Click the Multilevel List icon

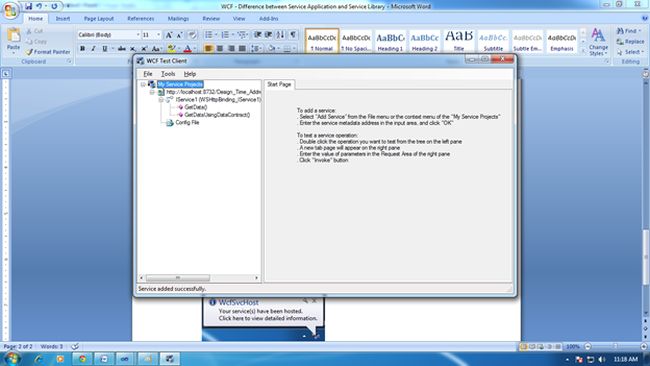pyautogui.click(x=242, y=35)
